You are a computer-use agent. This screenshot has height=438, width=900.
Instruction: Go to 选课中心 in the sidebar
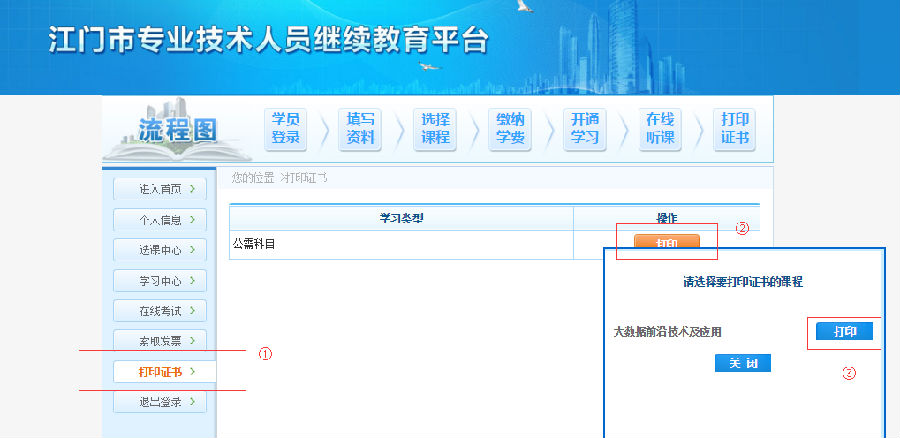tap(160, 250)
